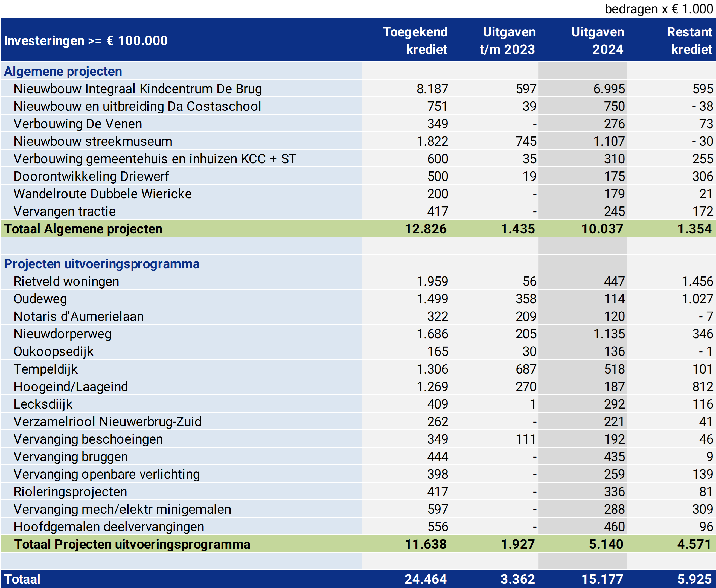Select the 'Toegekend krediet' column header
The width and height of the screenshot is (716, 588).
tap(415, 41)
